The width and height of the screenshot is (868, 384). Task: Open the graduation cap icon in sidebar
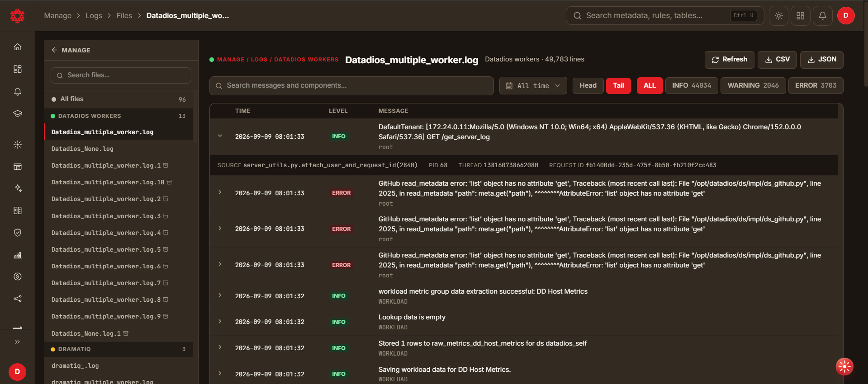click(18, 113)
